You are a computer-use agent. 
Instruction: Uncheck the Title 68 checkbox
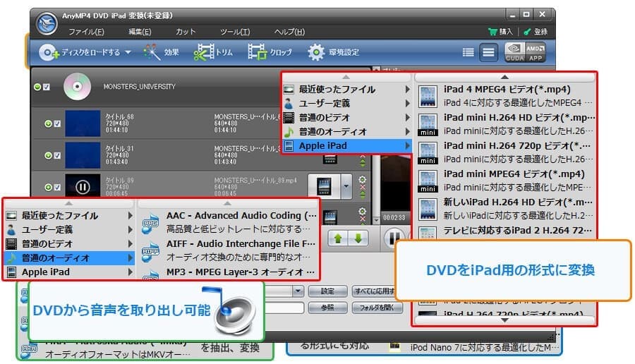coord(57,124)
